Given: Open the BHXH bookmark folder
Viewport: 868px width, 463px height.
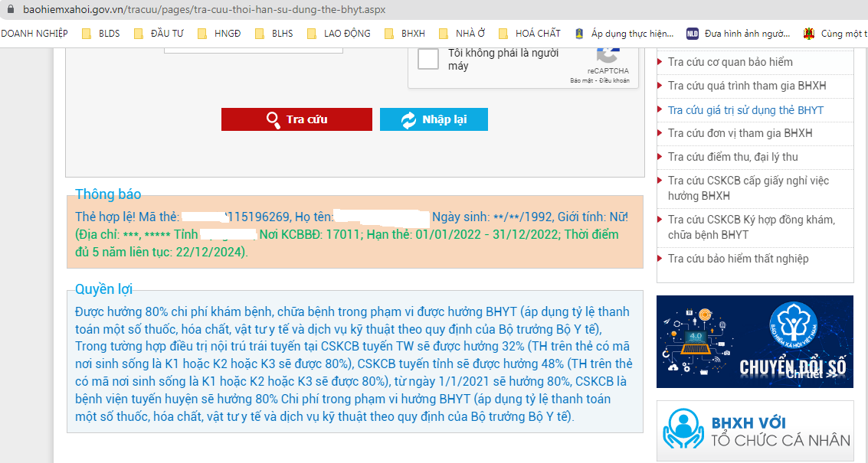Looking at the screenshot, I should coord(405,33).
